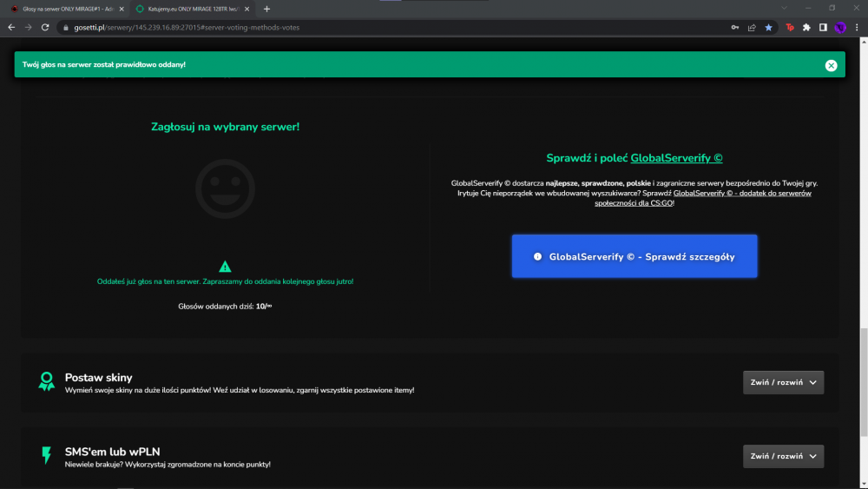
Task: Click the info icon inside the GlobalServerify button
Action: (537, 256)
